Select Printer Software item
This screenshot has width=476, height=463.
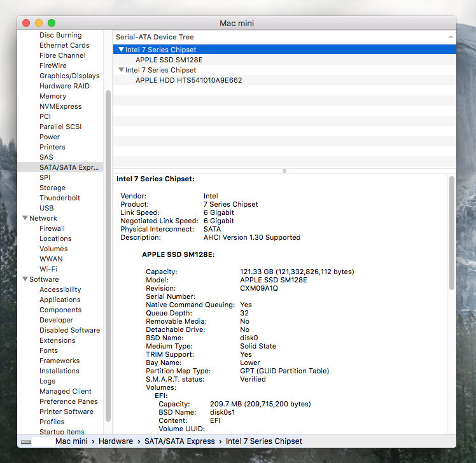click(66, 411)
